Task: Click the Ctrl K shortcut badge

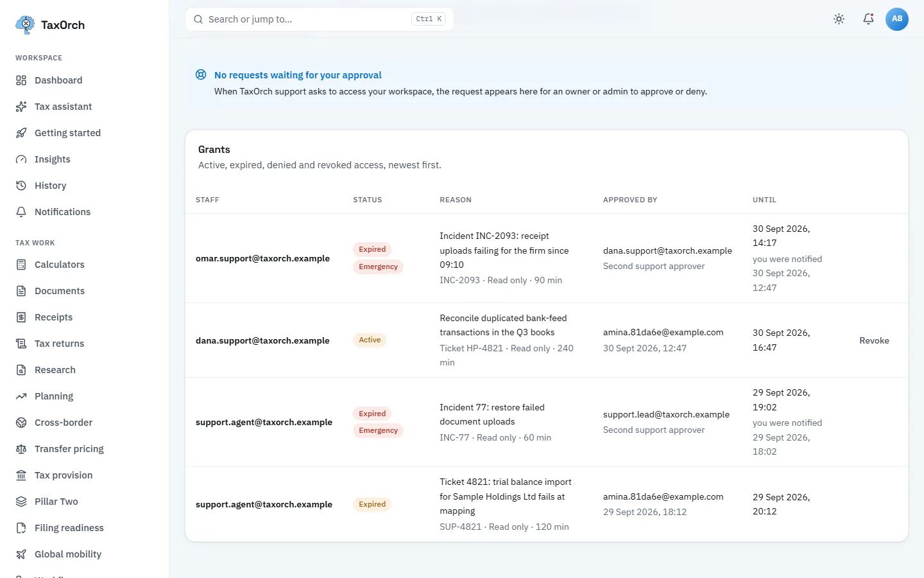Action: (x=429, y=19)
